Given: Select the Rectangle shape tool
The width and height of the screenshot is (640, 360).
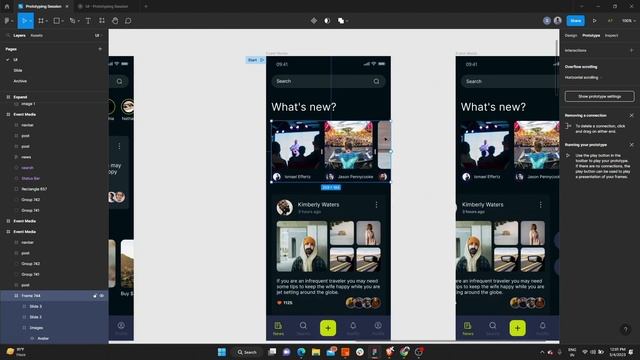Looking at the screenshot, I should tap(57, 20).
